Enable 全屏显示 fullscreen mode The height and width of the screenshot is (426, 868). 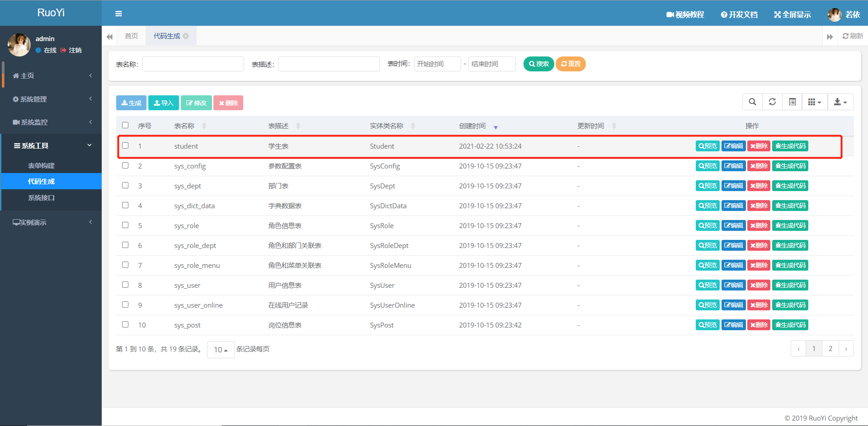(x=793, y=14)
